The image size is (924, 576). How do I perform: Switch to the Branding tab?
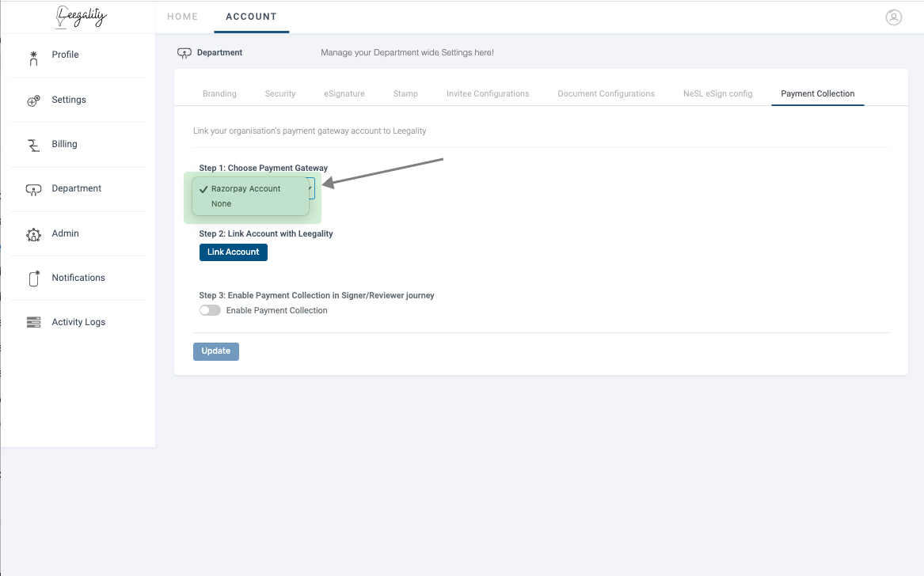tap(219, 93)
